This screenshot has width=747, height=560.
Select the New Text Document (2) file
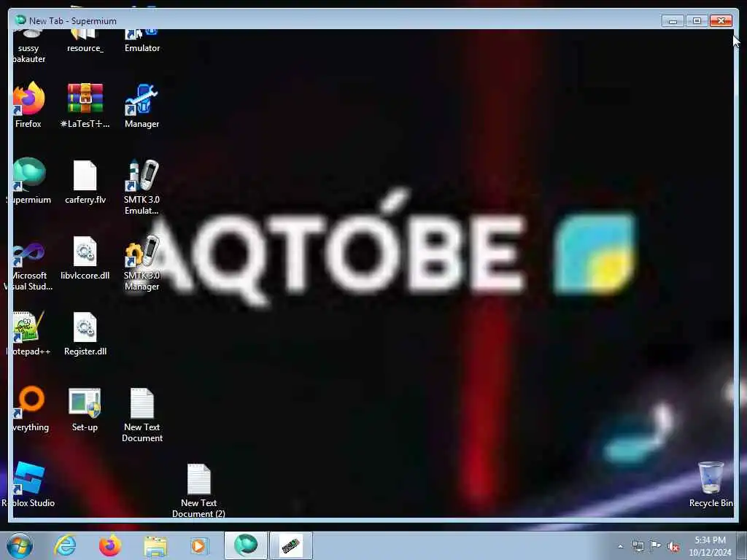[198, 489]
